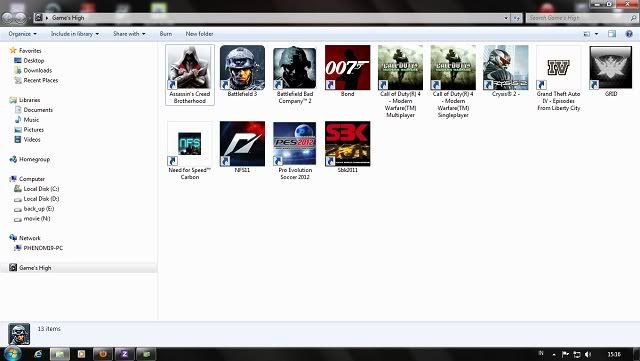Click the Search Game's High field
This screenshot has height=361, width=640.
coord(582,18)
